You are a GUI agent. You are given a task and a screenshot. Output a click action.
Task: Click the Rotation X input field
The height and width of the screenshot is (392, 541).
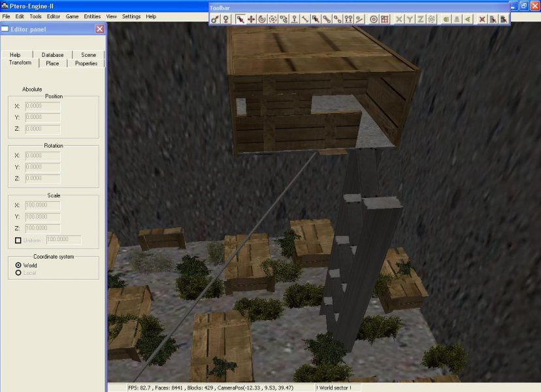tap(42, 155)
